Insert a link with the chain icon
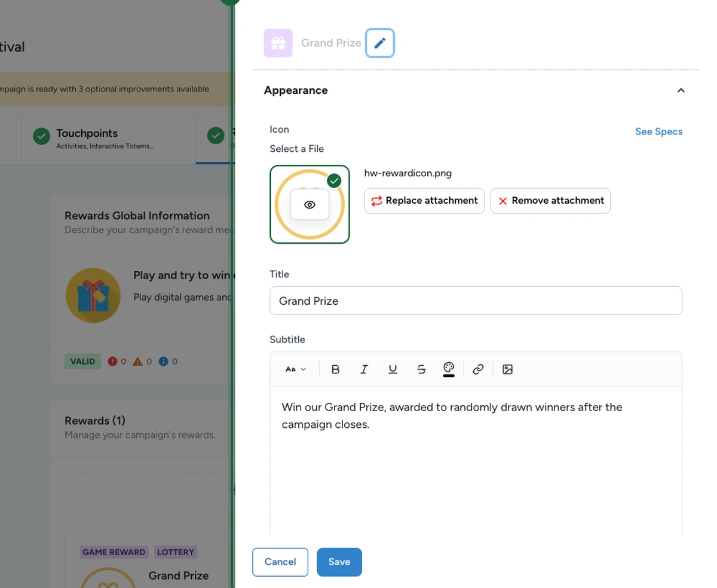 (x=477, y=369)
